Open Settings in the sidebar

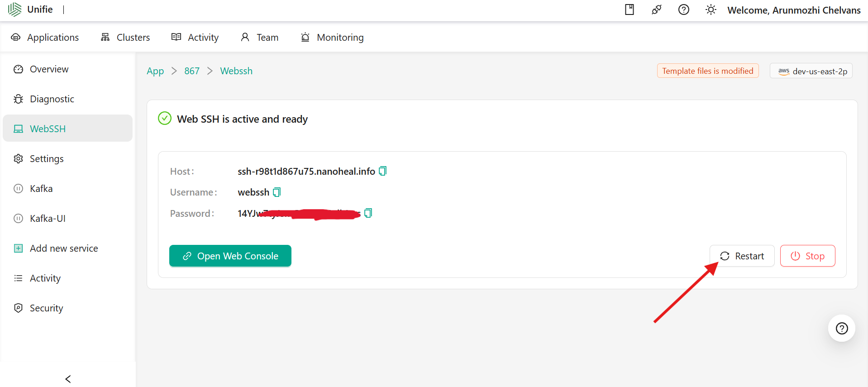coord(67,159)
